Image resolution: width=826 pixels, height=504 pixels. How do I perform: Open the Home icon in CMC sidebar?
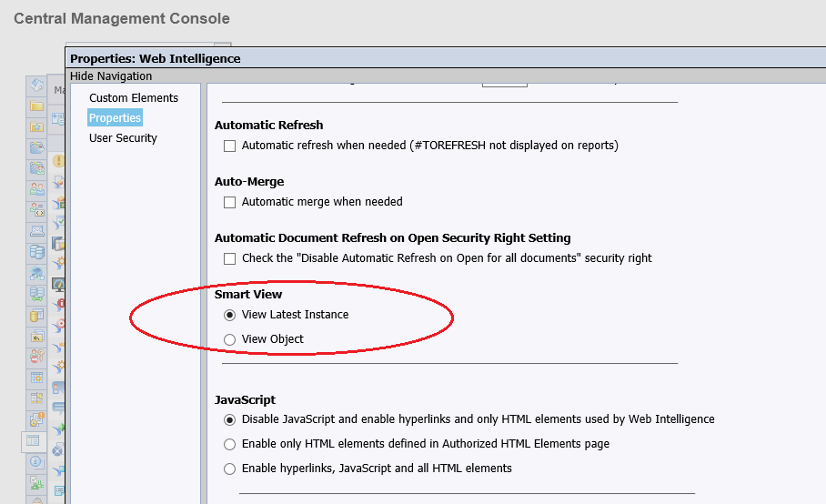coord(37,85)
